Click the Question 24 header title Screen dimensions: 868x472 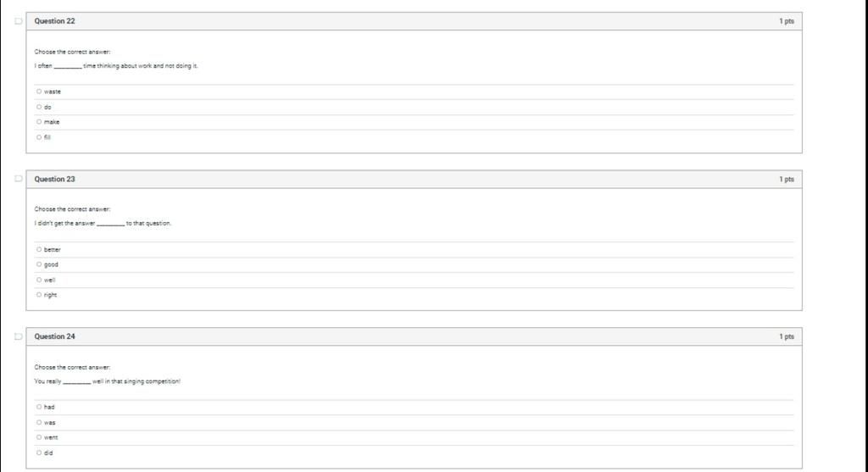54,336
